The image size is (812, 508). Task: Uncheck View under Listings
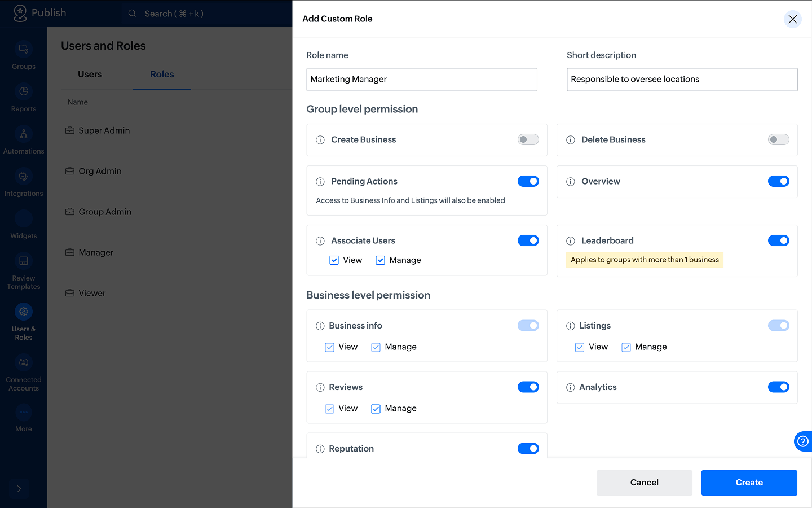580,347
